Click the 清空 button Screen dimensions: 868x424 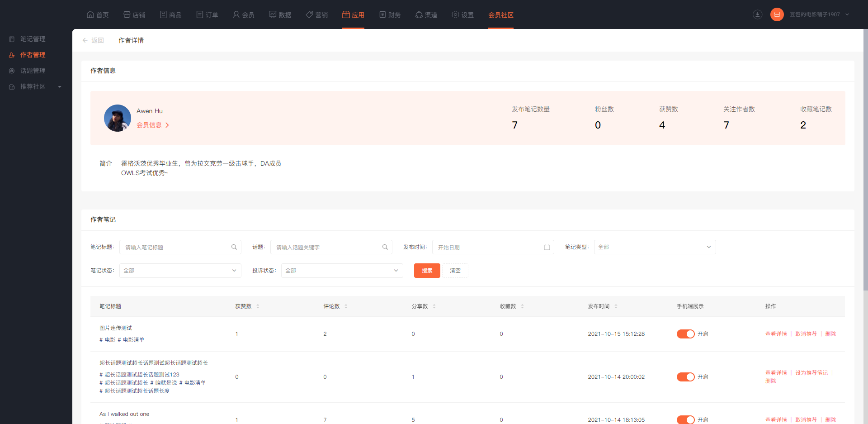tap(455, 271)
